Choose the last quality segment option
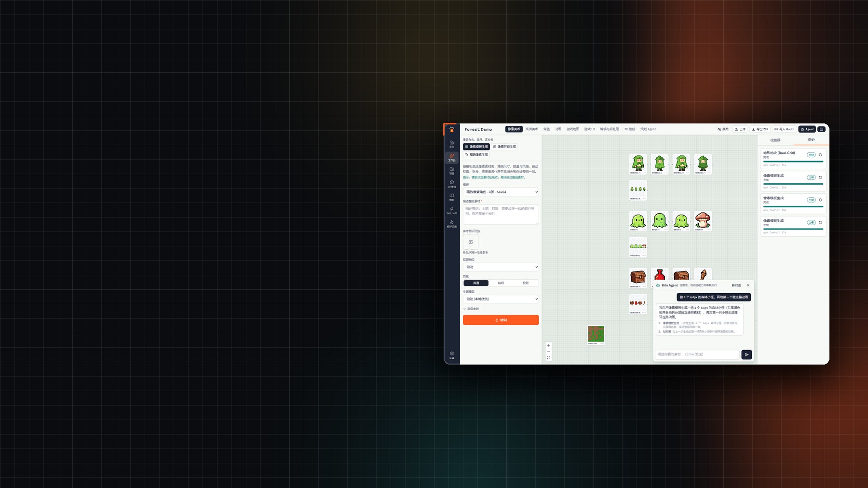The height and width of the screenshot is (488, 868). point(526,283)
